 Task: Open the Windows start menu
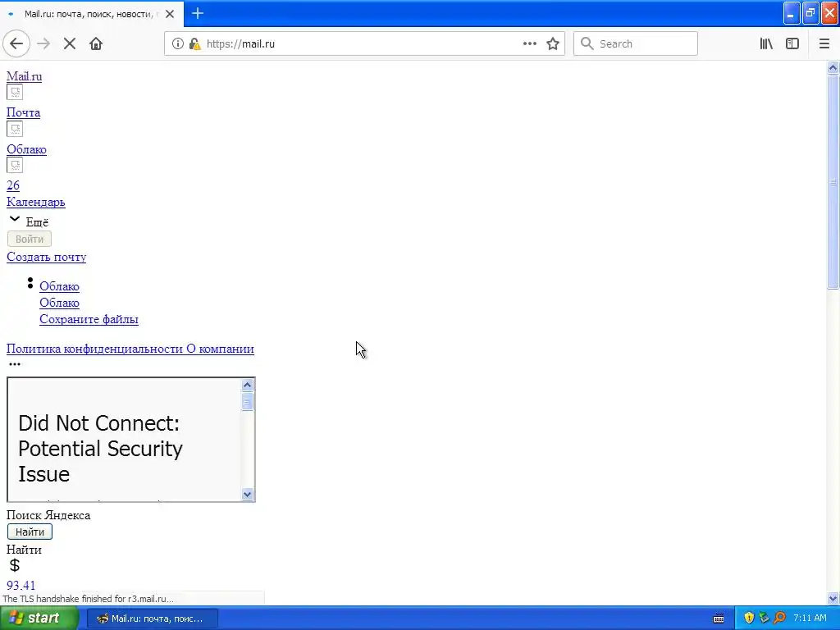tap(39, 619)
